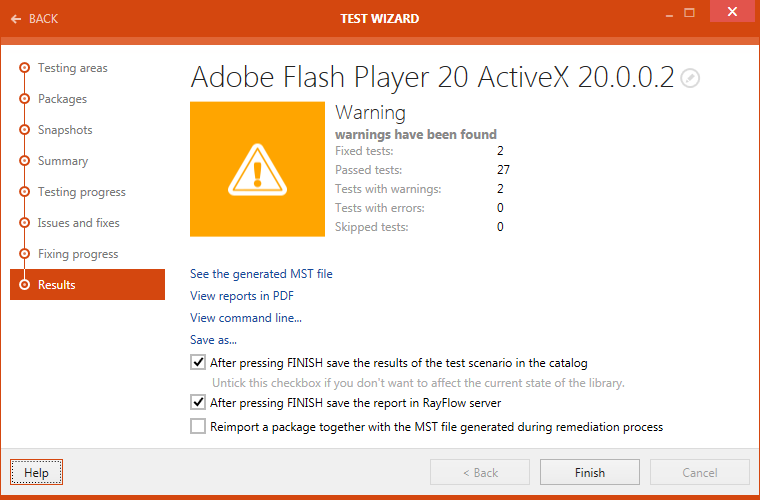
Task: Uncheck save results in the catalog checkbox
Action: 198,362
